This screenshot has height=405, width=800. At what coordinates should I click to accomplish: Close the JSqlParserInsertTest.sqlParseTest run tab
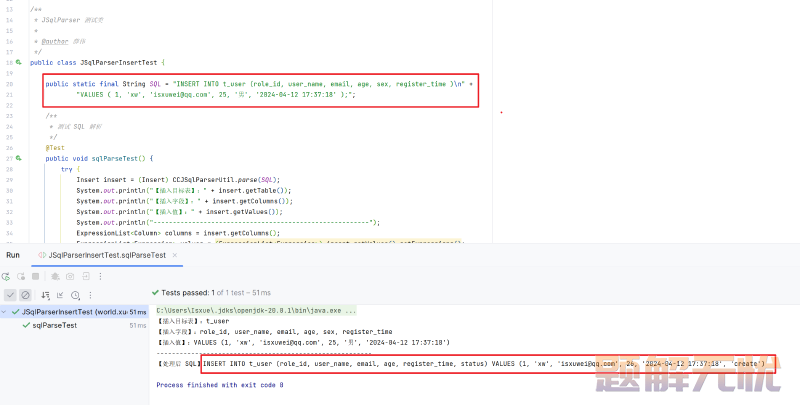click(x=175, y=255)
